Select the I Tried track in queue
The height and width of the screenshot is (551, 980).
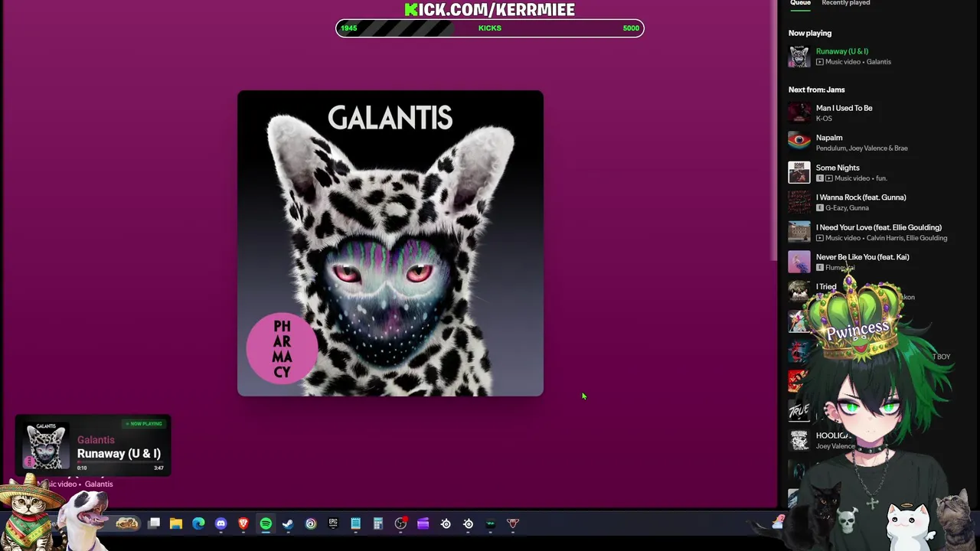pyautogui.click(x=826, y=287)
